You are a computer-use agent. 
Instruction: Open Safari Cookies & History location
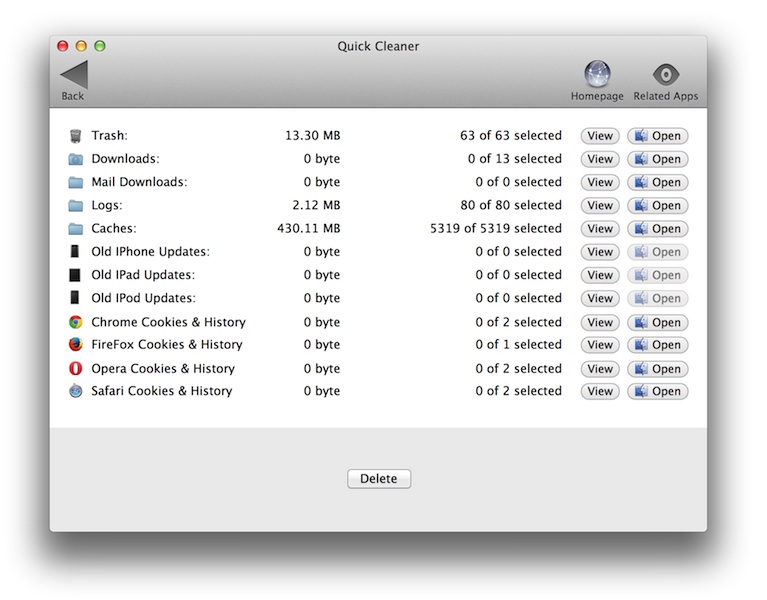658,392
